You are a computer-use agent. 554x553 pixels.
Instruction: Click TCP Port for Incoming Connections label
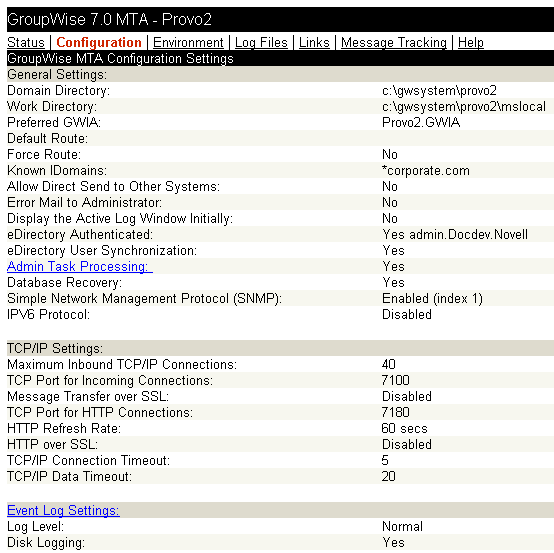coord(110,380)
